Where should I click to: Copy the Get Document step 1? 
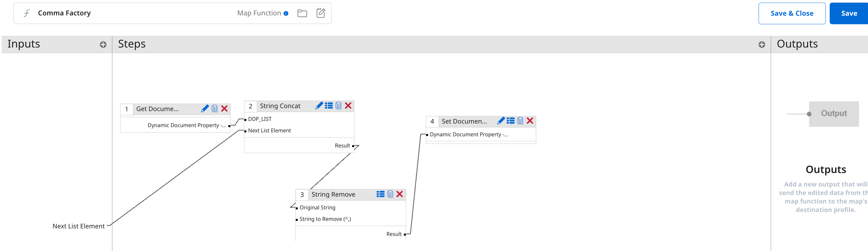[215, 109]
